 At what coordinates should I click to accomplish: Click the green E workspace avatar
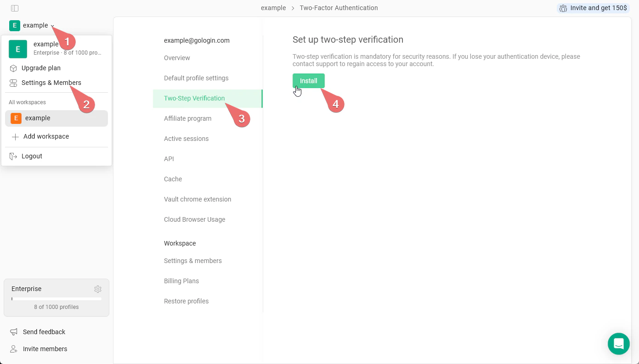[x=18, y=49]
